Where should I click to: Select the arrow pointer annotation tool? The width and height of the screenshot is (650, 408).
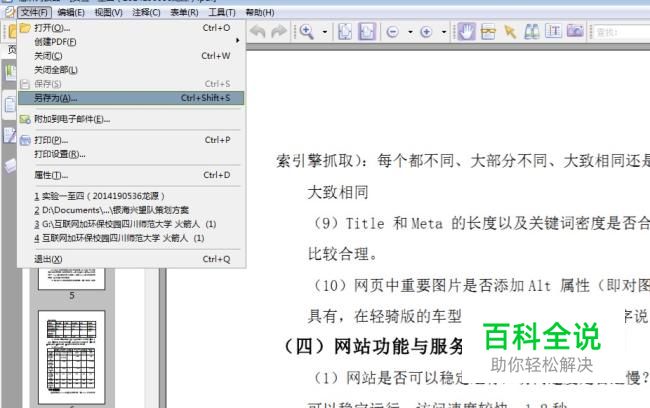(510, 32)
